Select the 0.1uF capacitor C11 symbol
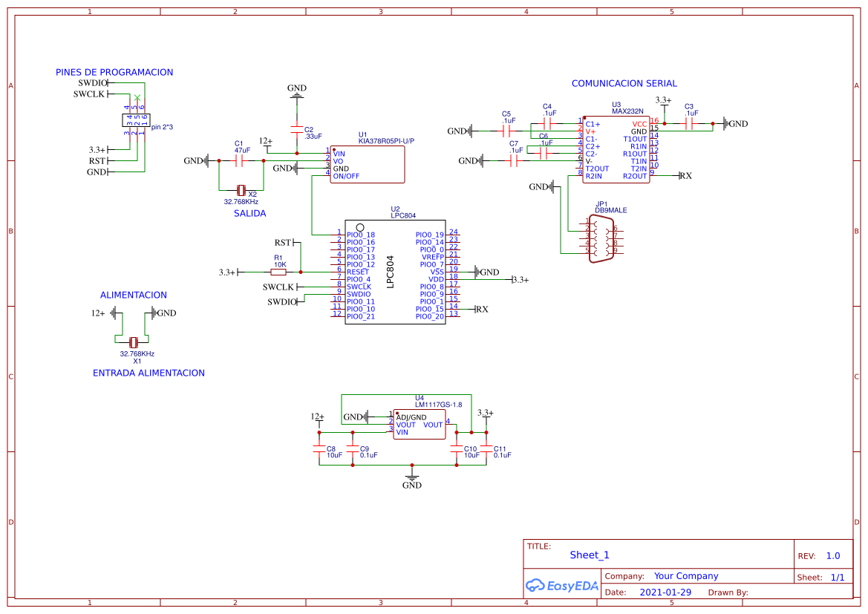Viewport: 868px width, 614px height. [x=487, y=448]
